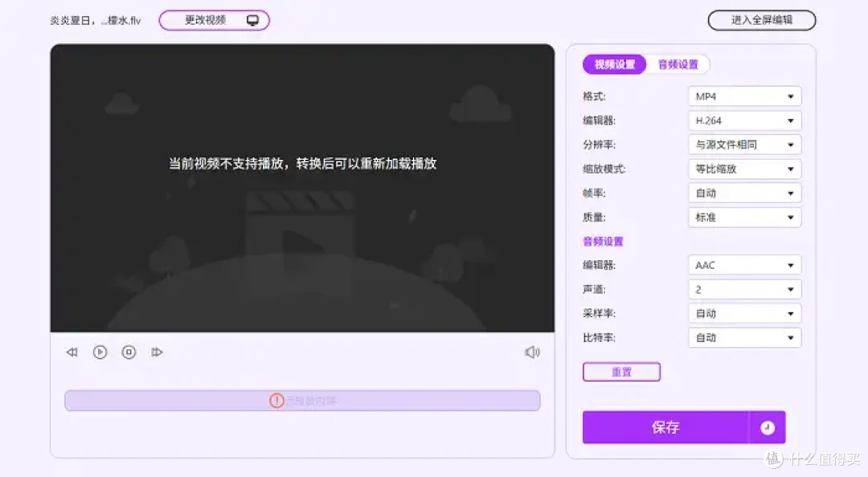The width and height of the screenshot is (868, 477).
Task: Click the purple progress bar below the player
Action: click(302, 401)
